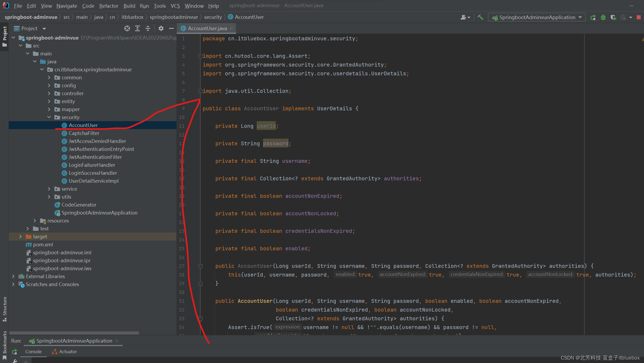This screenshot has height=363, width=644.
Task: Click the Run configuration dropdown arrow
Action: coord(581,17)
